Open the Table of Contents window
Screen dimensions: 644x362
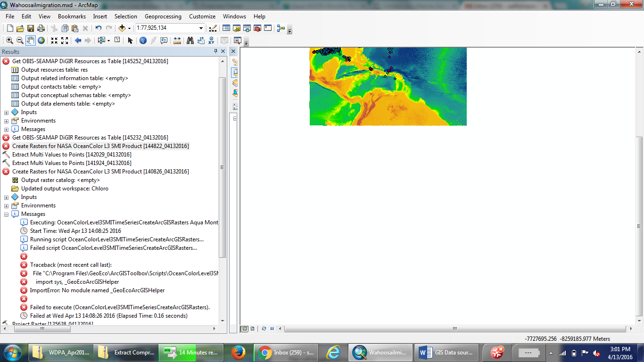click(226, 28)
